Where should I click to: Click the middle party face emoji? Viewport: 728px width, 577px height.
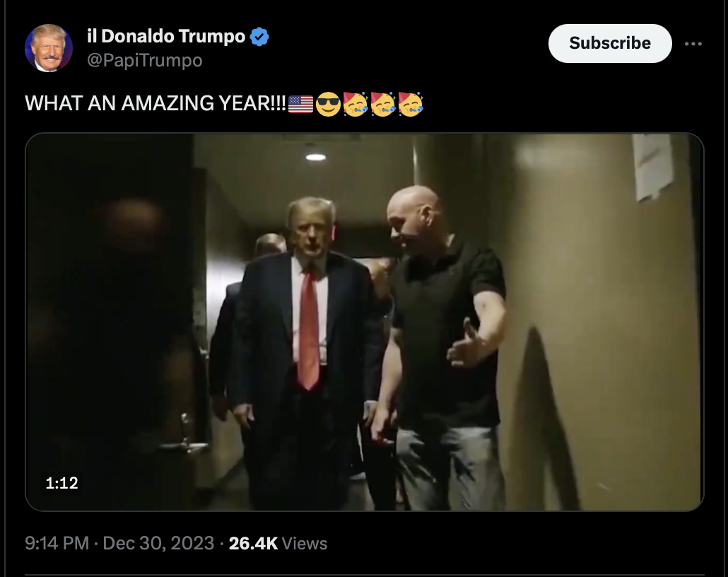click(x=383, y=104)
